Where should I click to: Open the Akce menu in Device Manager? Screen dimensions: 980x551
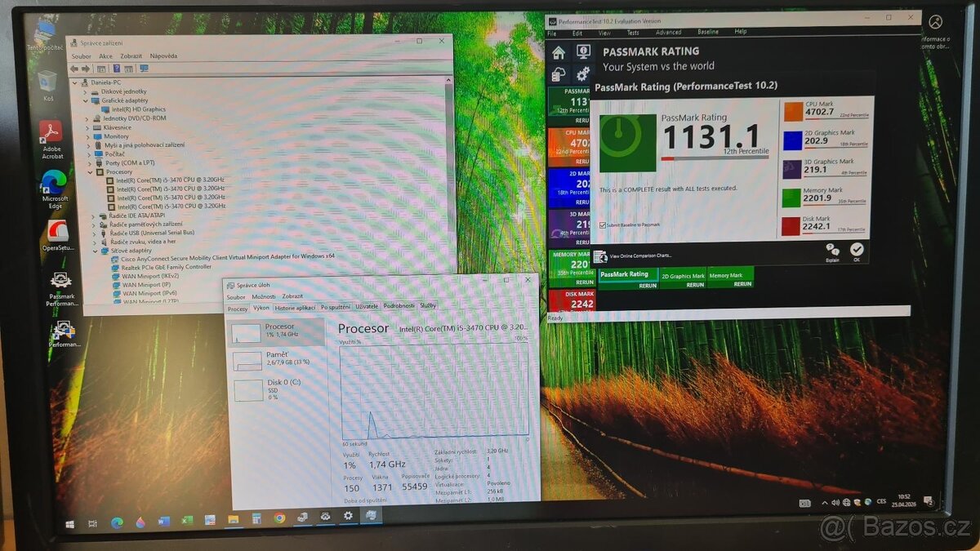pyautogui.click(x=105, y=56)
